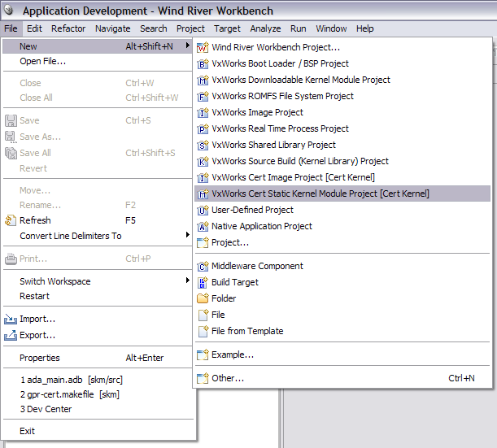Click the Export icon in File menu
The image size is (497, 448).
tap(11, 335)
